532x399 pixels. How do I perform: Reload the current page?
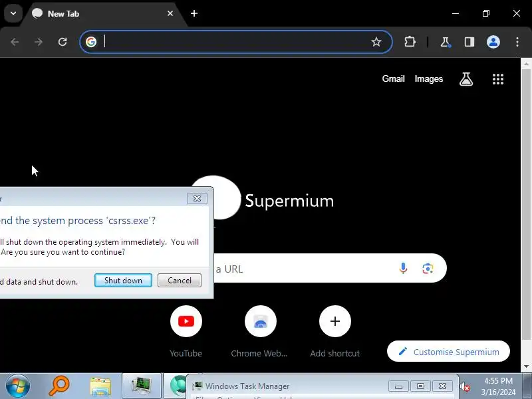(x=63, y=42)
